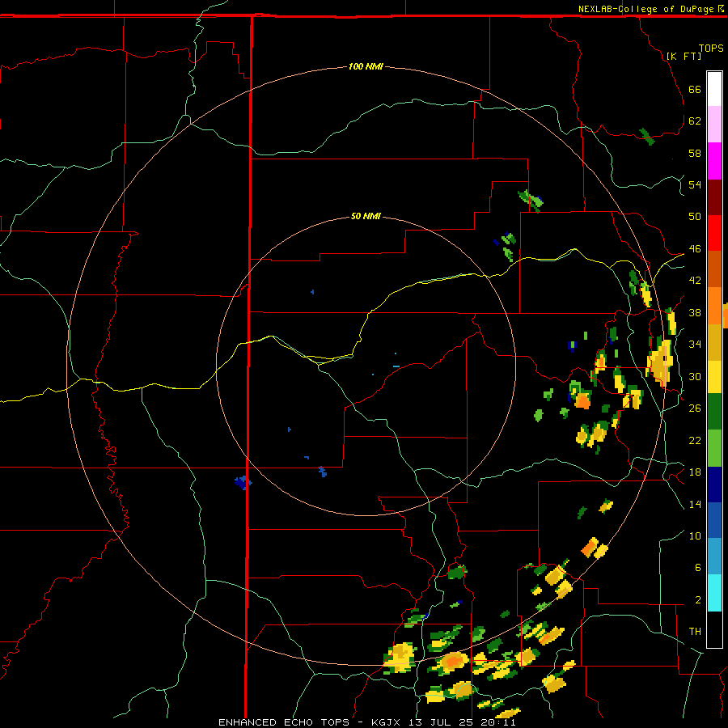
Task: Click the "2" legend value
Action: (698, 600)
